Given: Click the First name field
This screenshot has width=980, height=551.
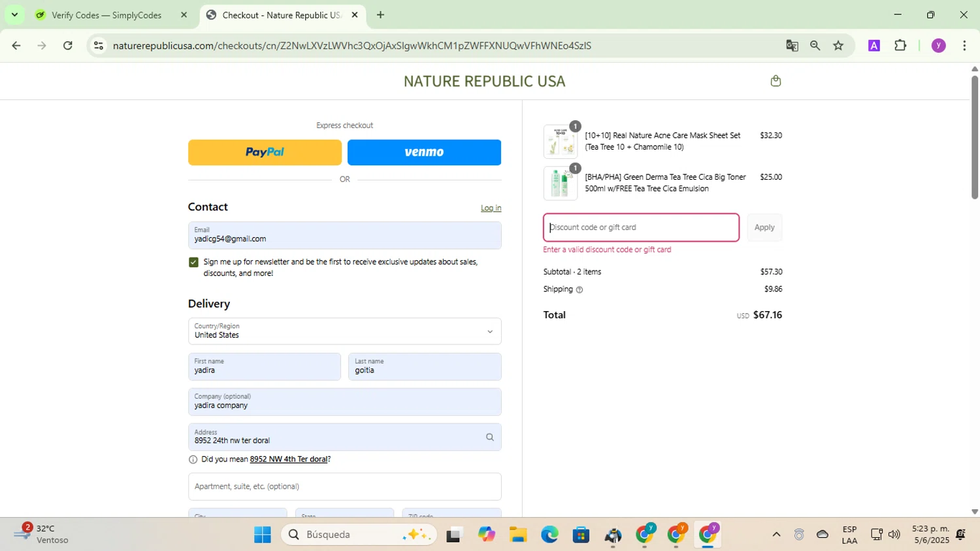Looking at the screenshot, I should pos(265,367).
